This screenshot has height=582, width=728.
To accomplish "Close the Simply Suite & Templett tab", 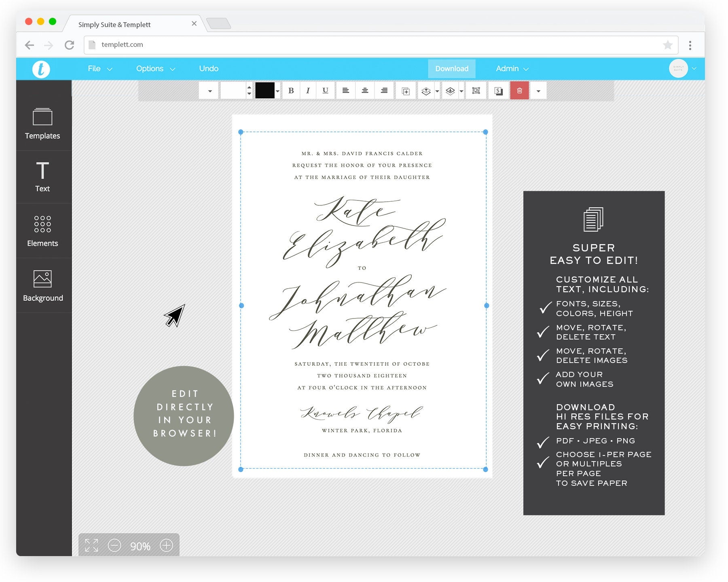I will point(194,24).
